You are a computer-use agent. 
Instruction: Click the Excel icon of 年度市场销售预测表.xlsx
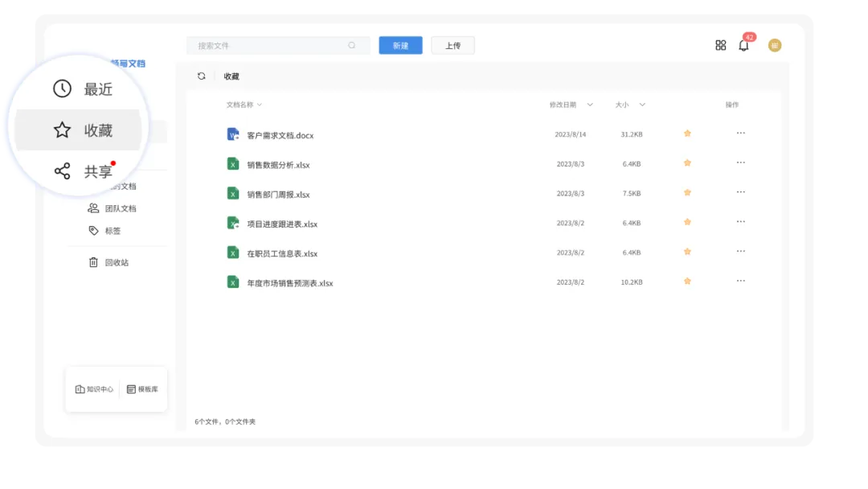(233, 281)
